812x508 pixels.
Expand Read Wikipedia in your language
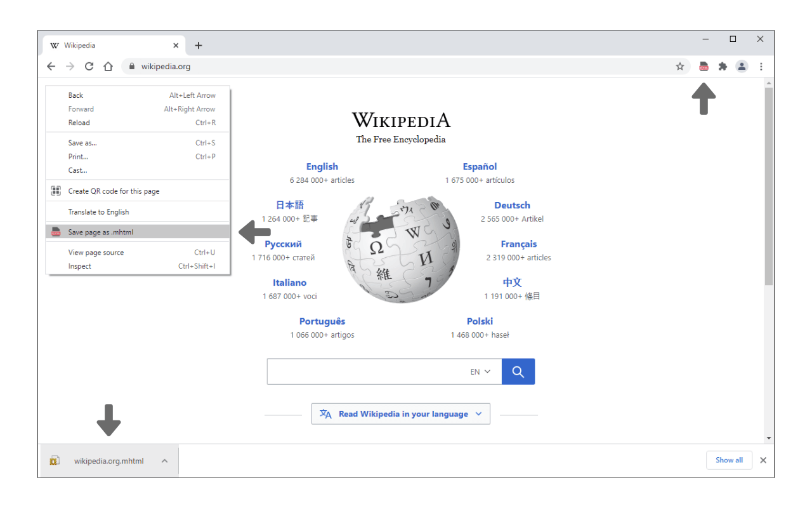(x=401, y=414)
